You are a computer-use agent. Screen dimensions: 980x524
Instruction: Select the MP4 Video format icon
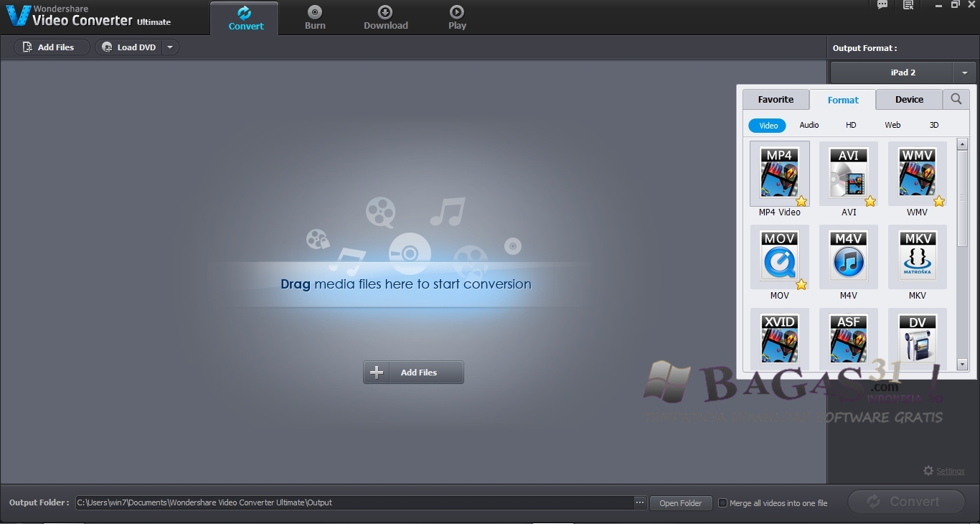tap(779, 174)
